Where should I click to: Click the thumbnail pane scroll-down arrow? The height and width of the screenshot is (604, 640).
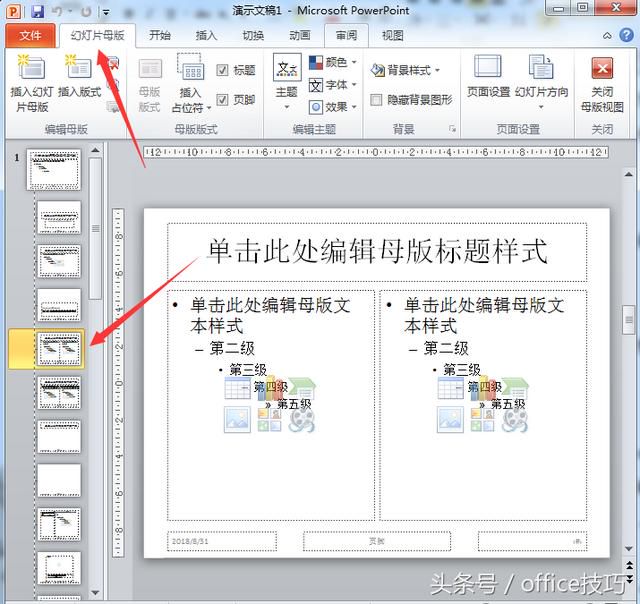(x=95, y=592)
